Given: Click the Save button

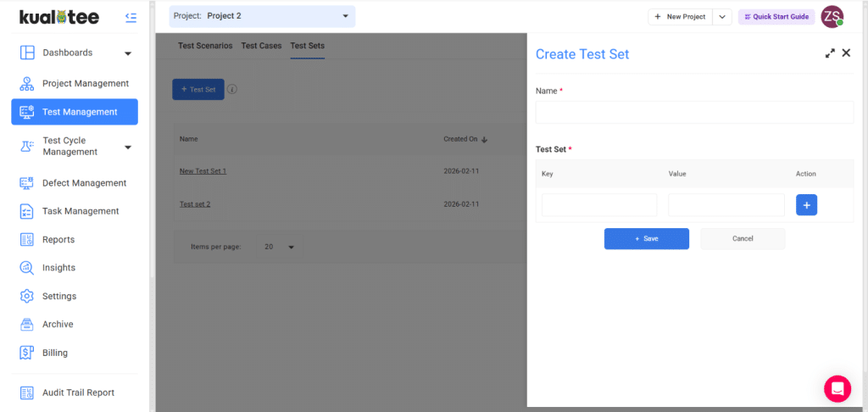Looking at the screenshot, I should pyautogui.click(x=646, y=239).
